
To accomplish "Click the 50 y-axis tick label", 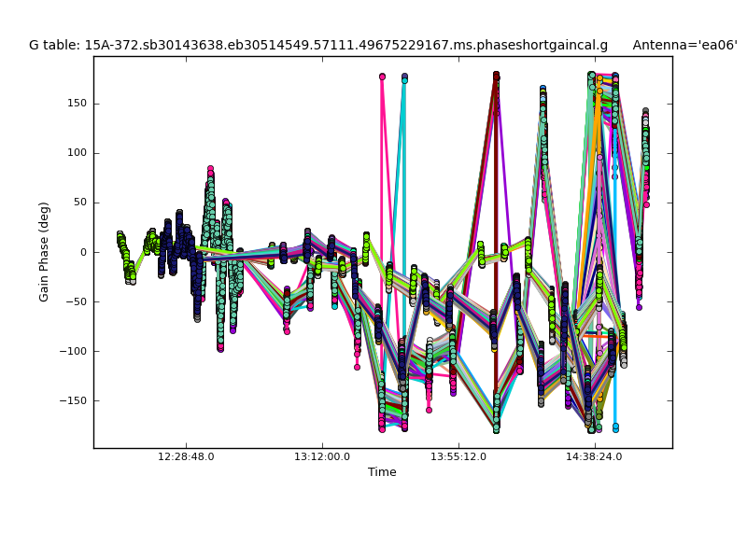I will coord(80,203).
